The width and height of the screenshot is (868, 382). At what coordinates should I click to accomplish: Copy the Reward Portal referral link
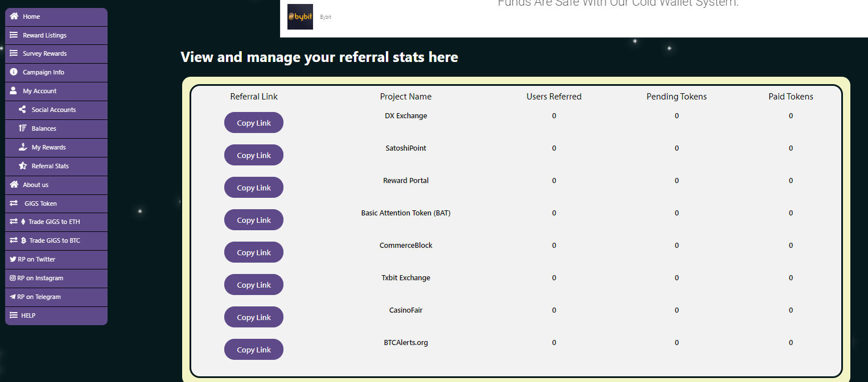(x=254, y=188)
